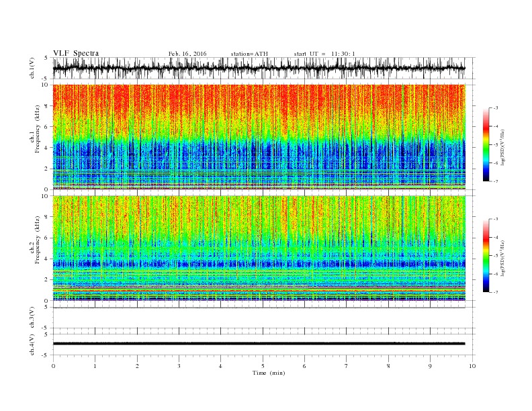Click the 'ch.1(V)' waveform axis label
532x411 pixels.
pyautogui.click(x=32, y=68)
